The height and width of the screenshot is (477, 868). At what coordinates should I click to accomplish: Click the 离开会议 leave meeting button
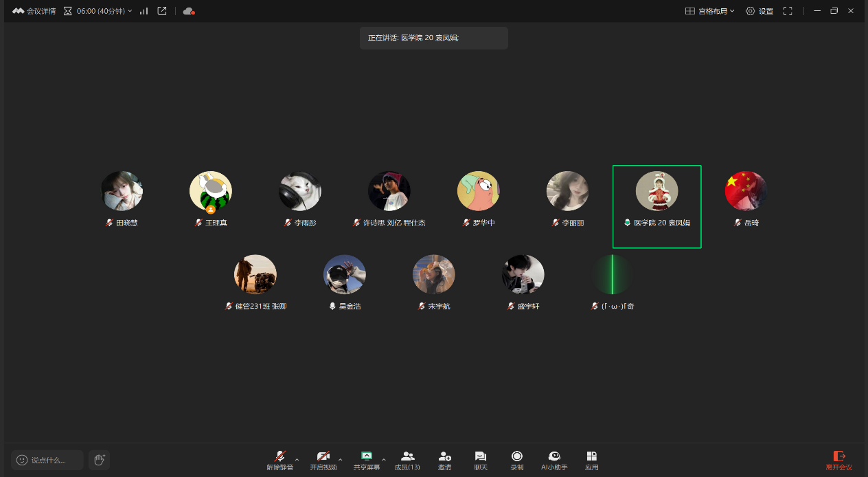coord(838,461)
